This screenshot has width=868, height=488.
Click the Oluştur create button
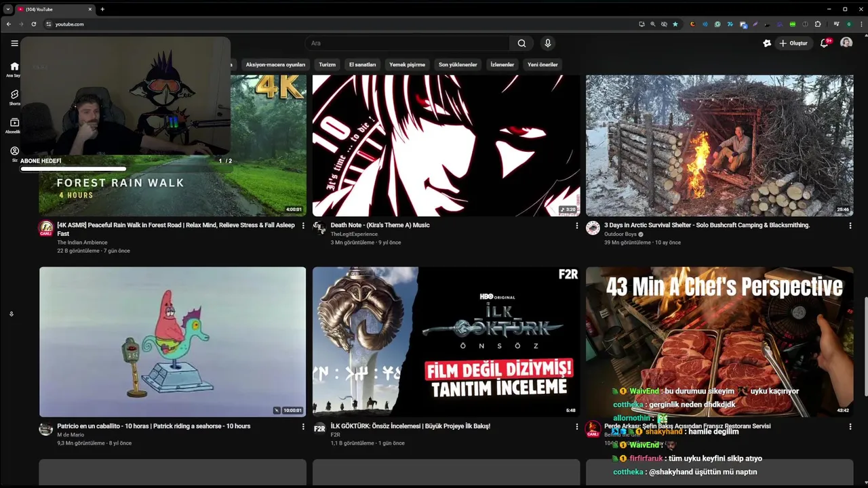pos(793,43)
